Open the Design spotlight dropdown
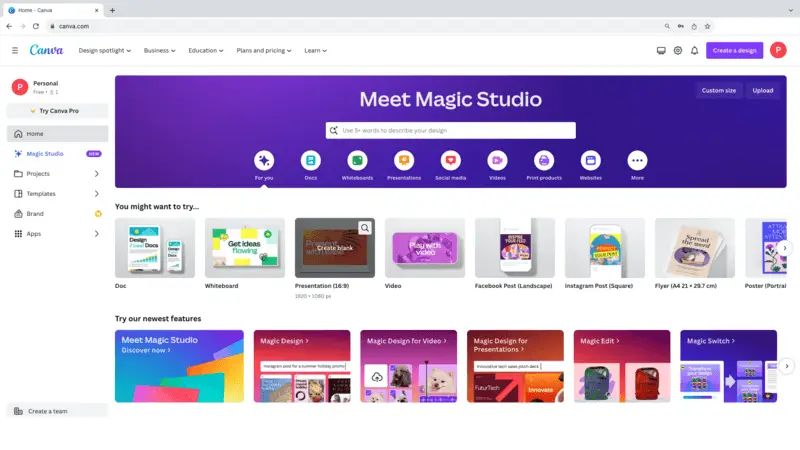The width and height of the screenshot is (800, 450). point(105,51)
